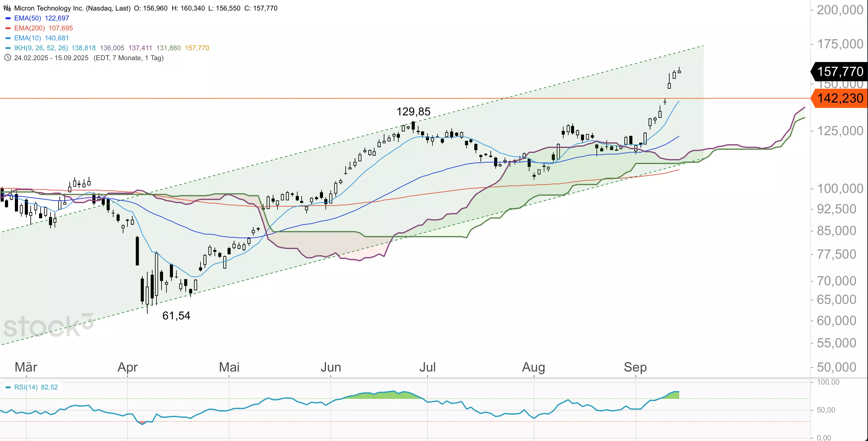Click the 125,000 price axis label
This screenshot has height=441, width=868.
click(840, 131)
